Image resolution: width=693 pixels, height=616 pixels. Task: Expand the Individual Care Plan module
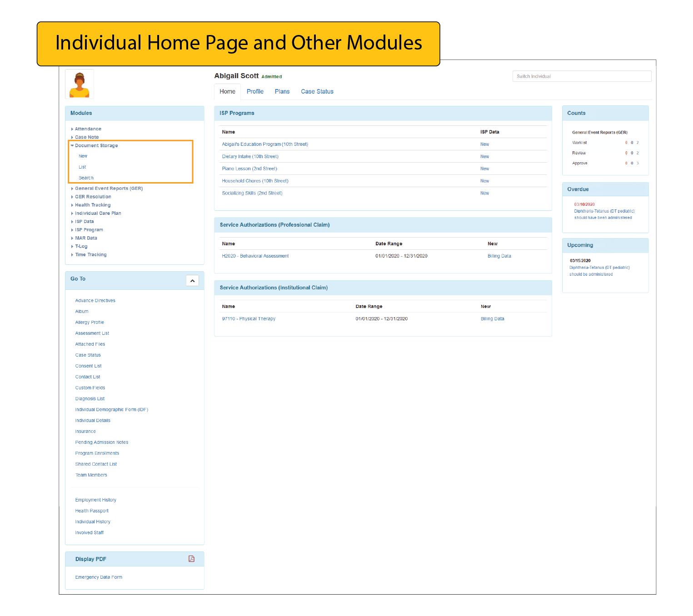click(x=96, y=213)
